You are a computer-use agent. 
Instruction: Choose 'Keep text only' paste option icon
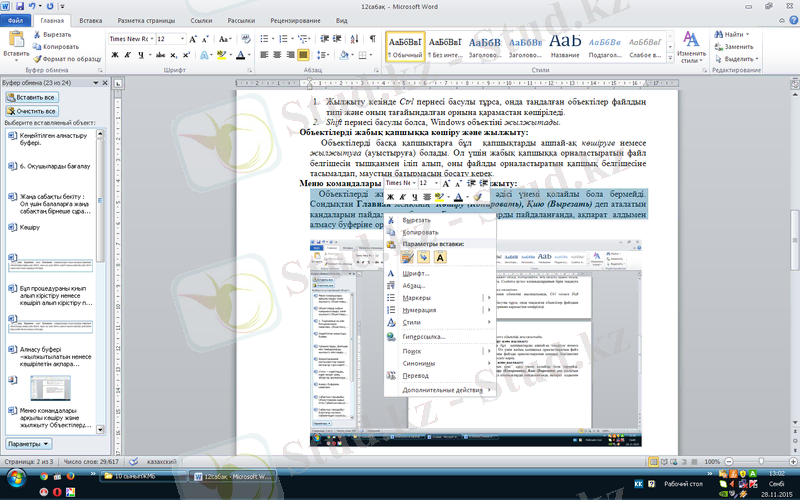point(440,258)
